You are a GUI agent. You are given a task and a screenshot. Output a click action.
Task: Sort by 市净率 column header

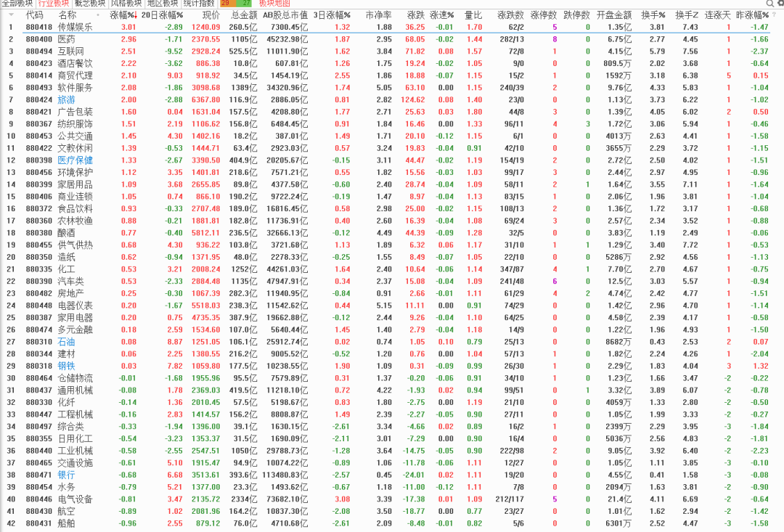point(378,15)
